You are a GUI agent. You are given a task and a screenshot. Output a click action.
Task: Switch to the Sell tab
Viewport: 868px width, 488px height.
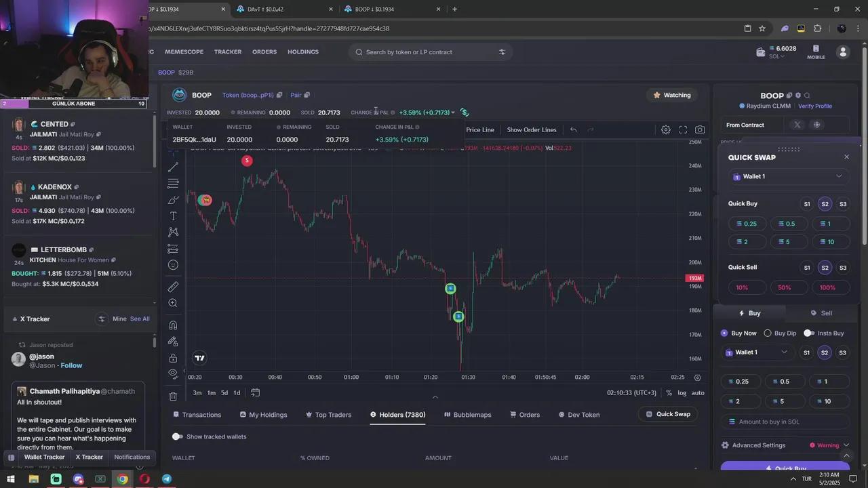pyautogui.click(x=821, y=313)
